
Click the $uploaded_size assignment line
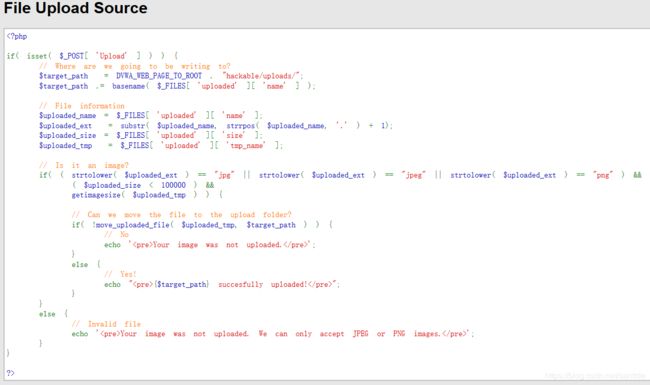[x=151, y=136]
